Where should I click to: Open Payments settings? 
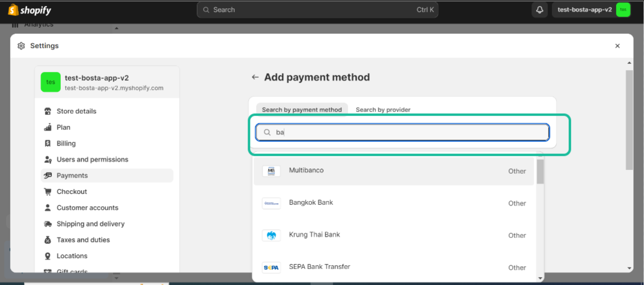coord(107,175)
